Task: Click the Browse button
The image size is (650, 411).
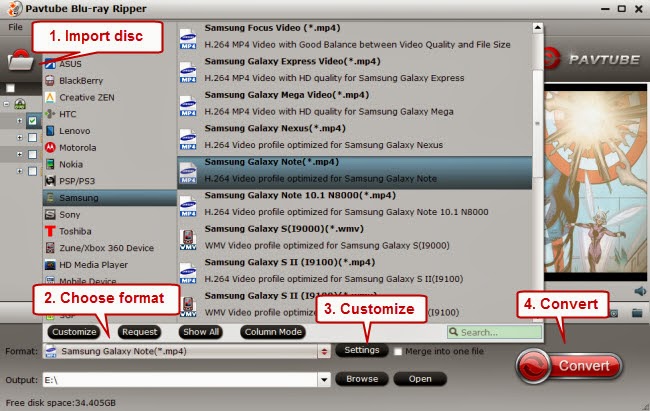Action: click(x=362, y=379)
